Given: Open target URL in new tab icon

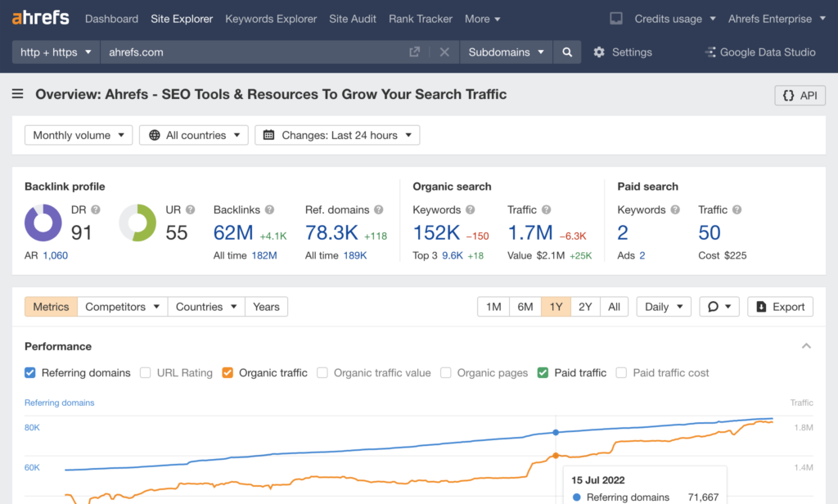Looking at the screenshot, I should tap(414, 52).
